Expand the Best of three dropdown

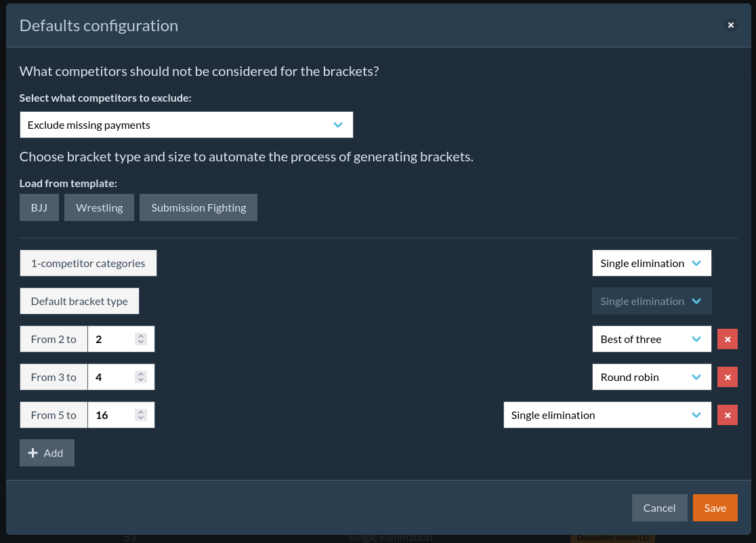click(651, 339)
